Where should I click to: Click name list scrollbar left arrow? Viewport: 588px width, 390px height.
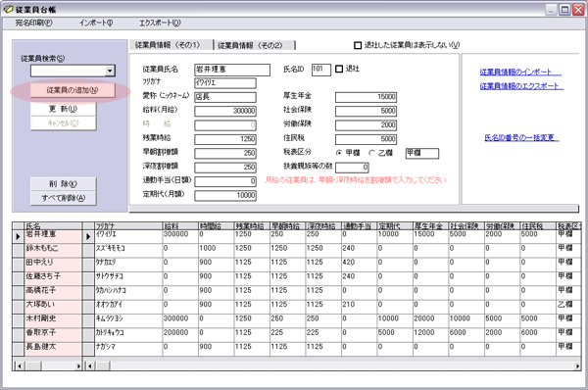coord(19,366)
